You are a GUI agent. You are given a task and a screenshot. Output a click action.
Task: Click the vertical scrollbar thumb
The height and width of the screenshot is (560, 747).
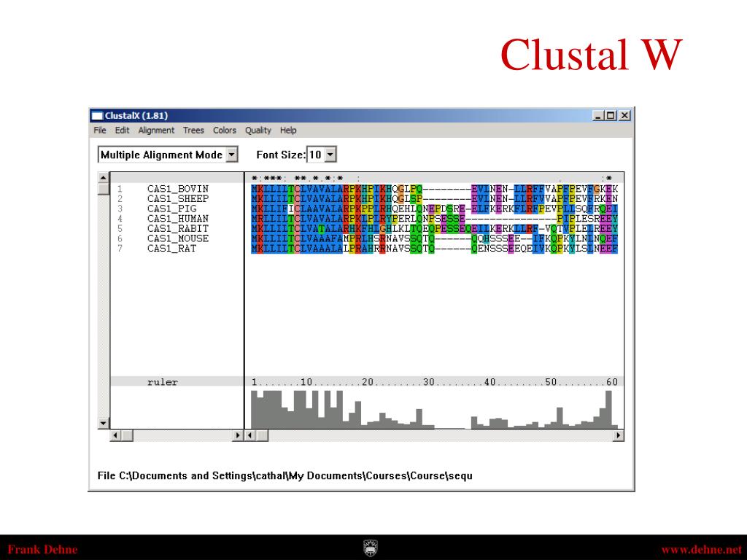pyautogui.click(x=104, y=189)
